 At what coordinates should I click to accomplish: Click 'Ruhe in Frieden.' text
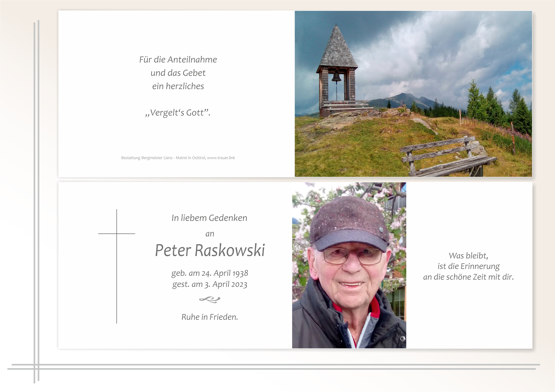(210, 317)
